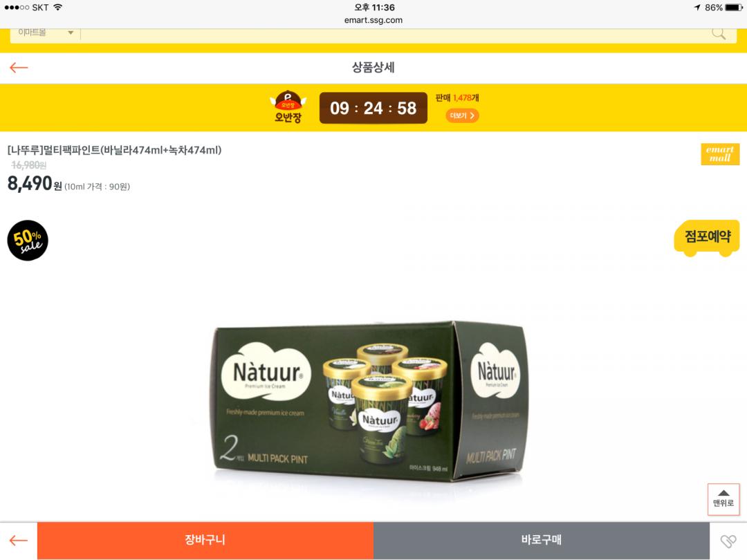Tap the 상품상세 page header
The width and height of the screenshot is (747, 560).
pos(373,68)
